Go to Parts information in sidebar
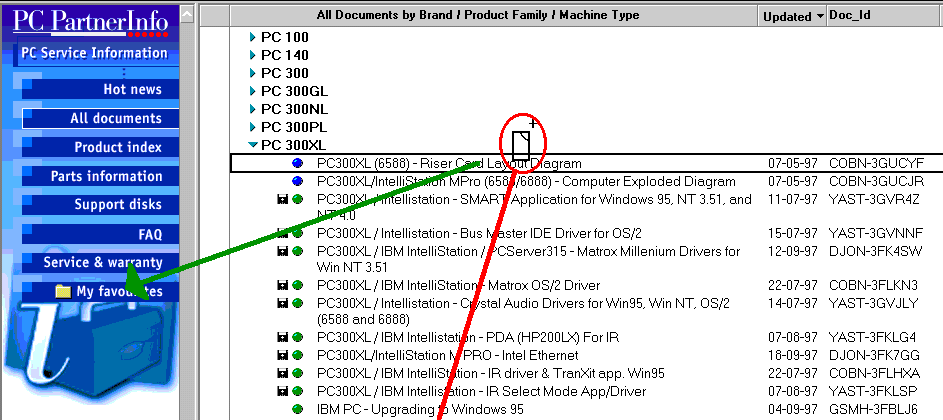The height and width of the screenshot is (420, 943). (106, 176)
